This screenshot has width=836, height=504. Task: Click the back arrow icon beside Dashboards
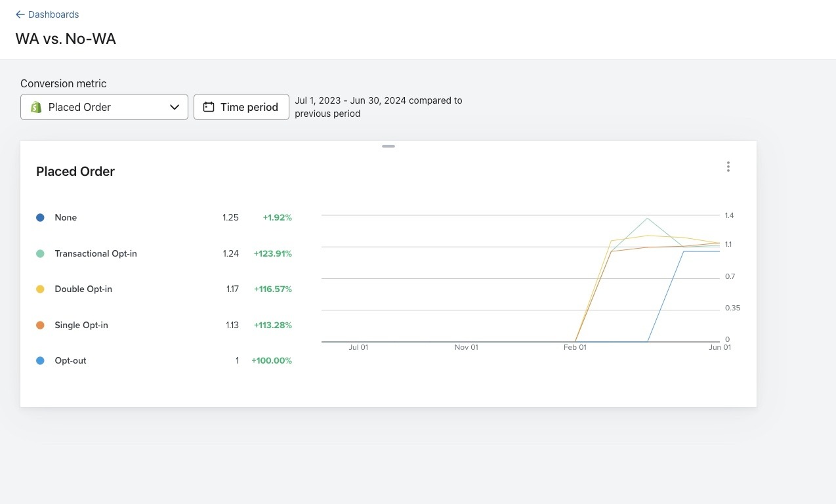coord(20,14)
